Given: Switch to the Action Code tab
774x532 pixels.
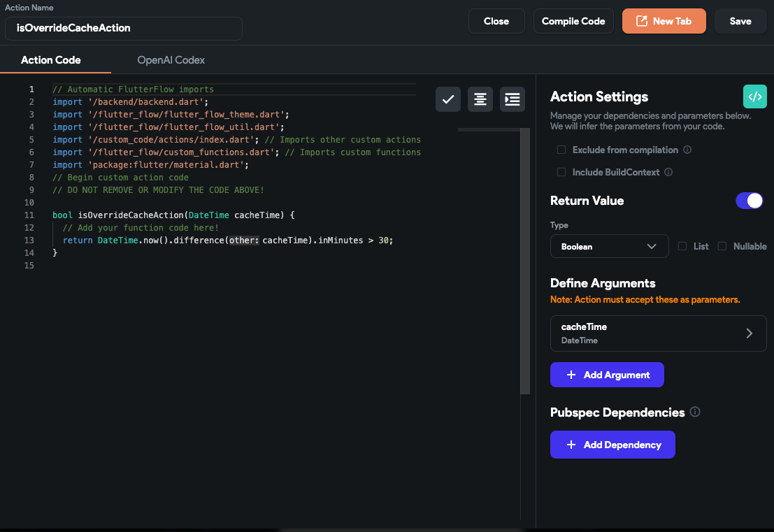Looking at the screenshot, I should tap(51, 60).
